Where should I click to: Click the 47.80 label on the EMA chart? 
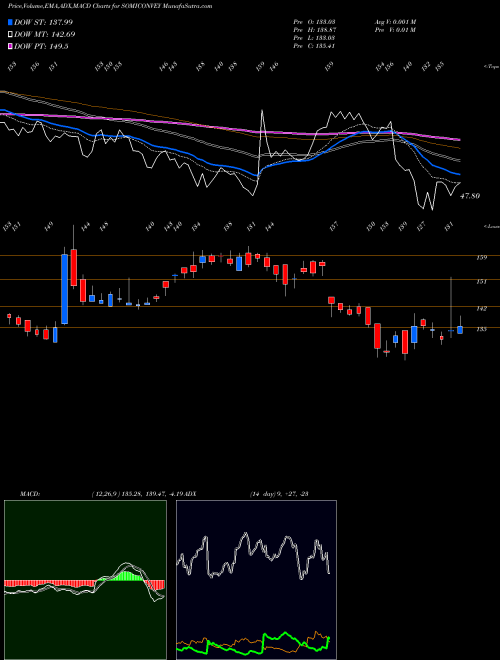(469, 196)
